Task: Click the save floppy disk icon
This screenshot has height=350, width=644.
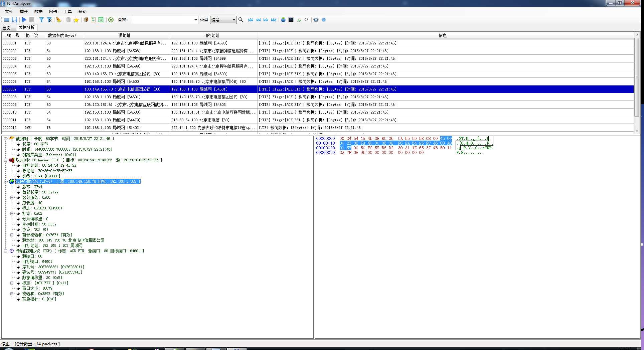Action: click(x=14, y=20)
